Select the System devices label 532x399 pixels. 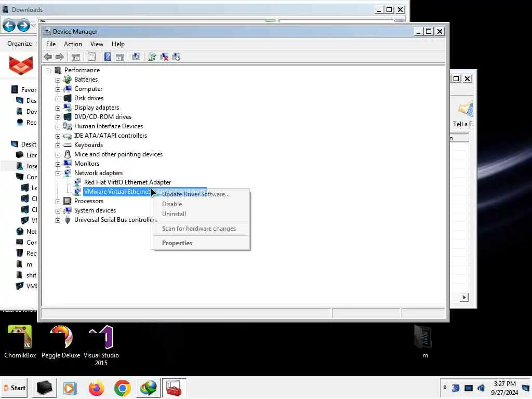coord(95,210)
